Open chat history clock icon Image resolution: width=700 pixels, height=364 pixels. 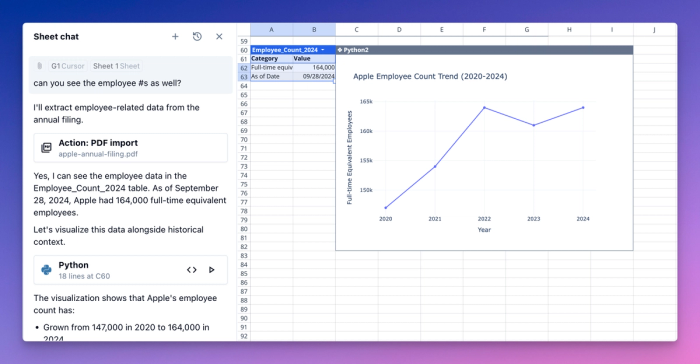pyautogui.click(x=197, y=37)
